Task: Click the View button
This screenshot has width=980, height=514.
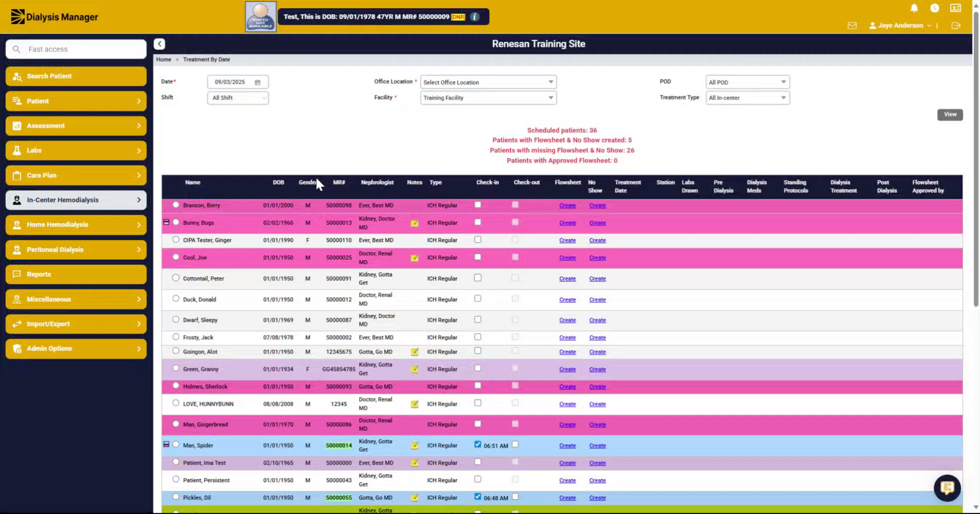Action: click(x=950, y=114)
